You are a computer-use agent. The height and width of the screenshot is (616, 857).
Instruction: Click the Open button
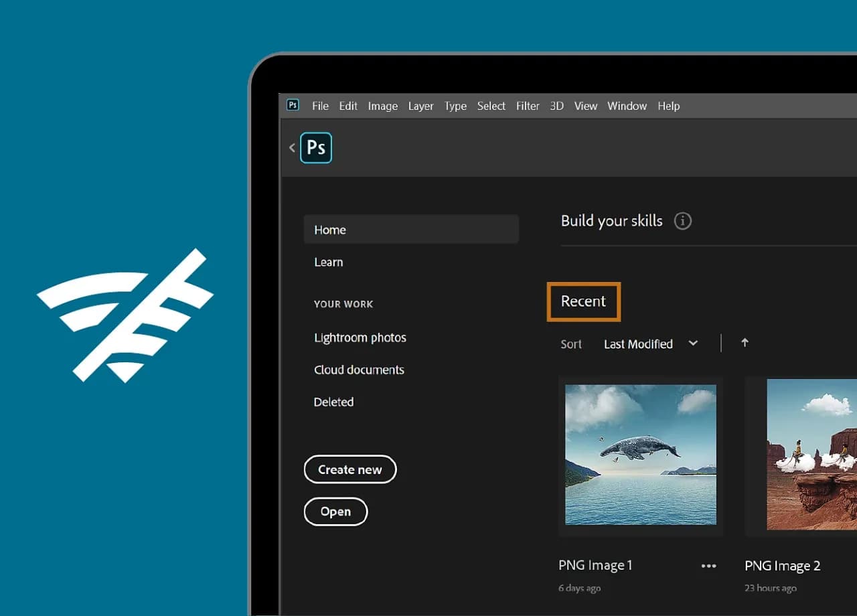point(335,512)
